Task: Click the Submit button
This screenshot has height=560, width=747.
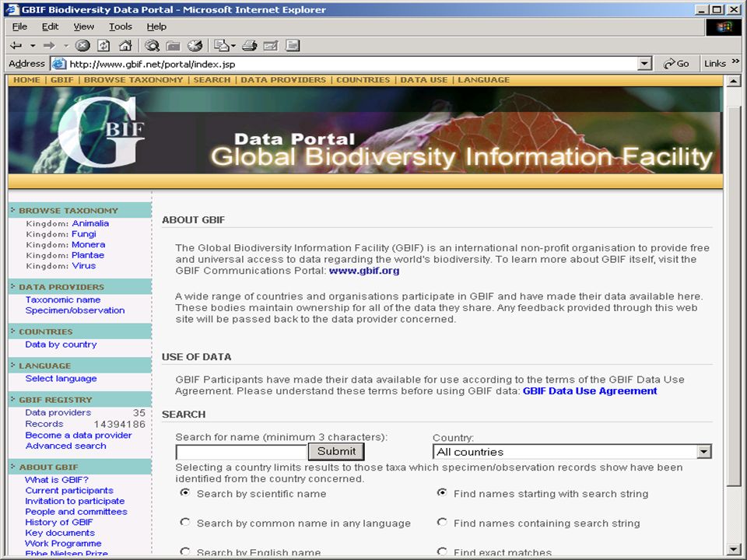Action: point(336,451)
